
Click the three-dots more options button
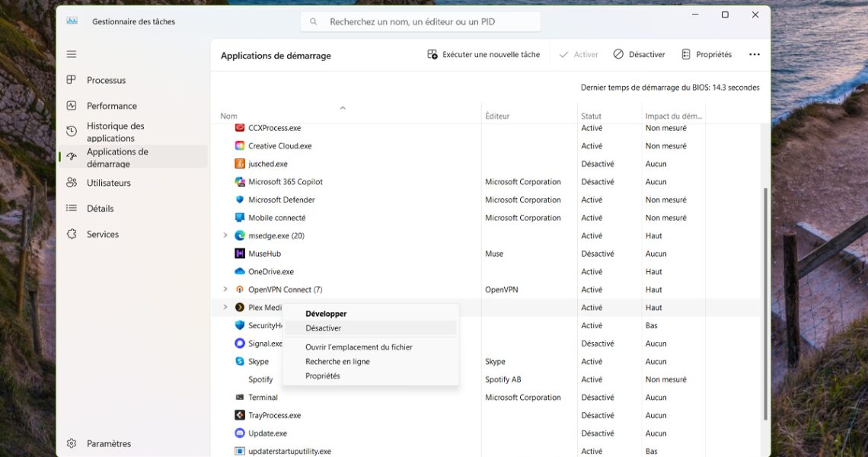pos(754,55)
